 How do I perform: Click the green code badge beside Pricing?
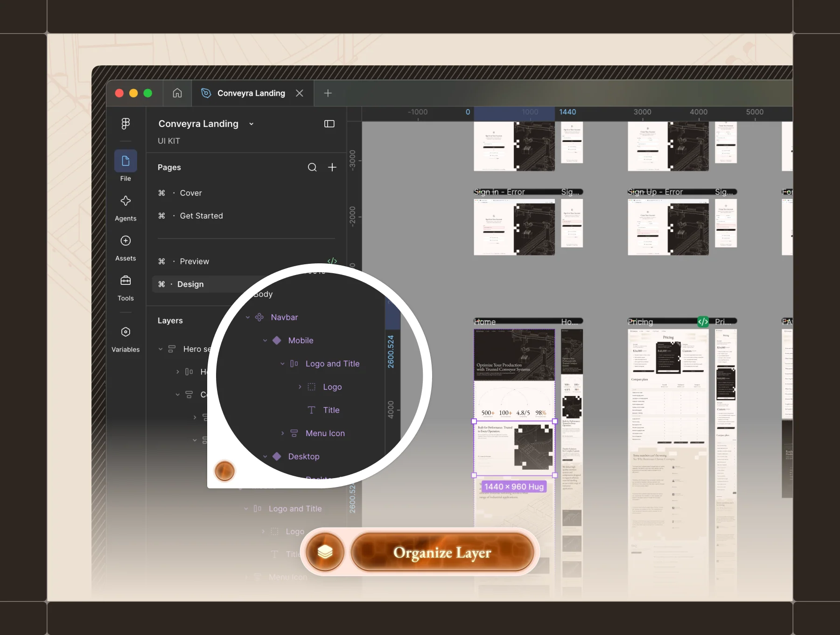click(703, 322)
